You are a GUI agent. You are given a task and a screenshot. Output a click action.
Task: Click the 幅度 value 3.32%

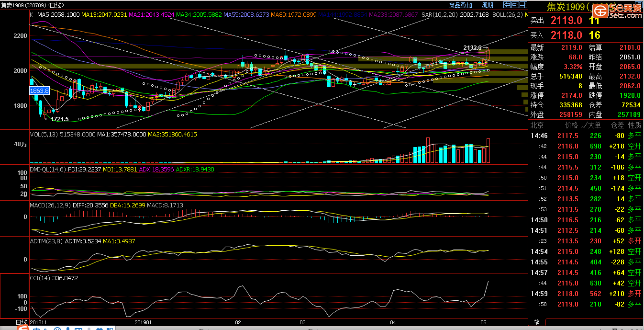tap(573, 67)
